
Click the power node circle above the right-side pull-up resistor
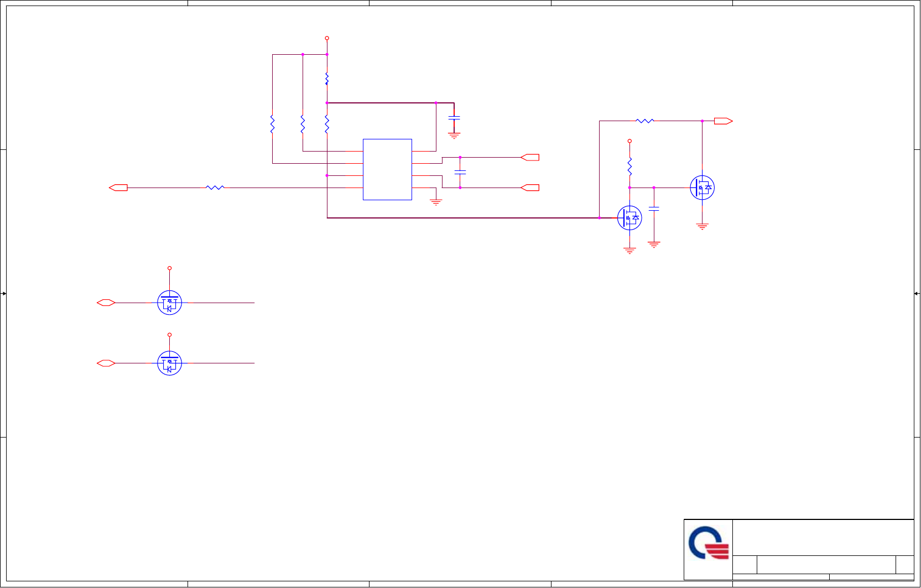pos(629,141)
